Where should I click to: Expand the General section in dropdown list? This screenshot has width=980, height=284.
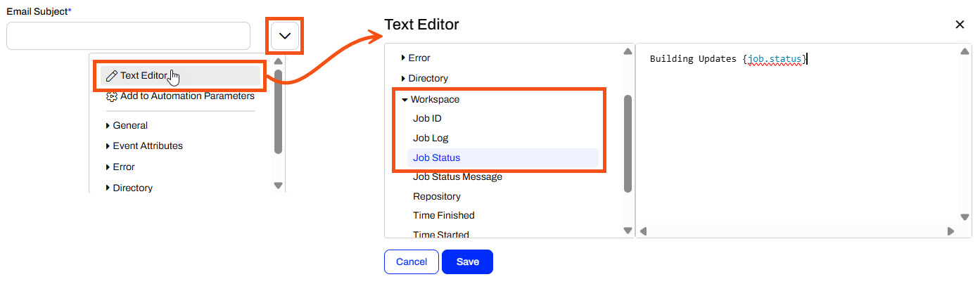[127, 126]
